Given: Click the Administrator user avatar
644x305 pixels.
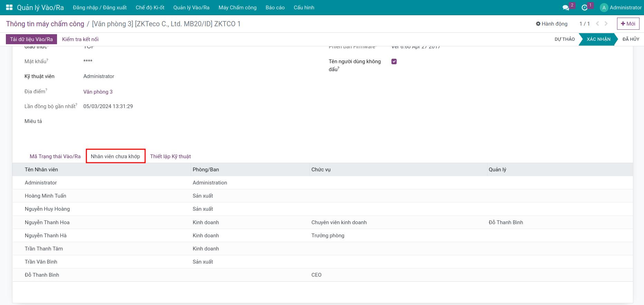Looking at the screenshot, I should pos(604,8).
